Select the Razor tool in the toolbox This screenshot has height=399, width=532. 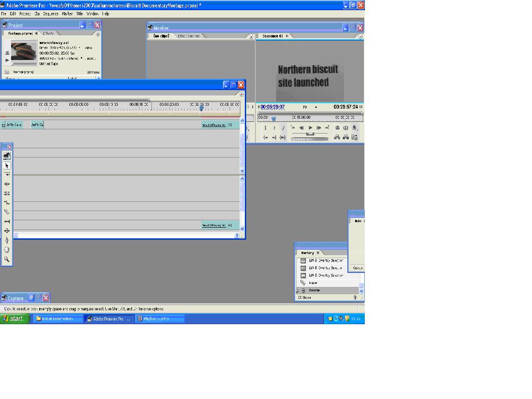[x=7, y=212]
